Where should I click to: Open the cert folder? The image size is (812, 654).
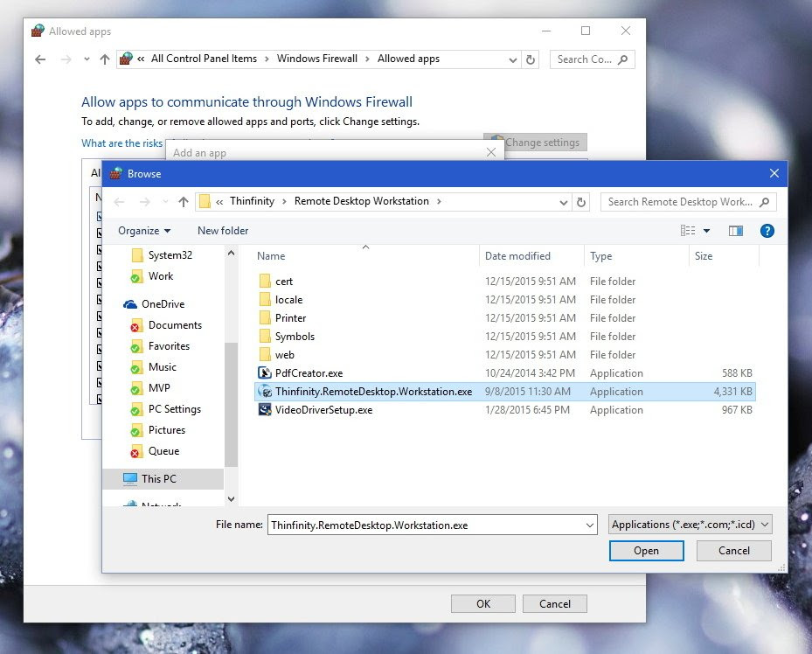click(x=284, y=282)
